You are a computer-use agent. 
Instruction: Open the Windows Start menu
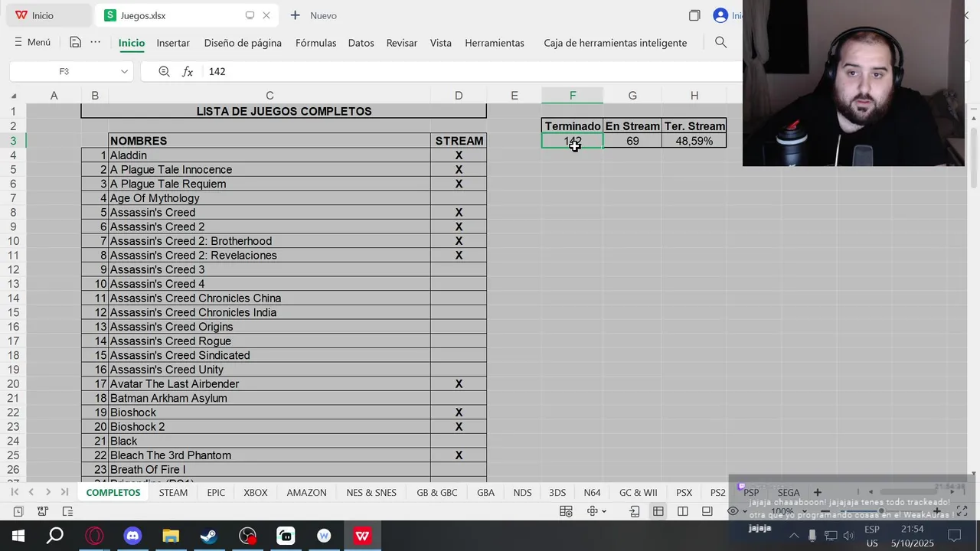click(x=18, y=536)
